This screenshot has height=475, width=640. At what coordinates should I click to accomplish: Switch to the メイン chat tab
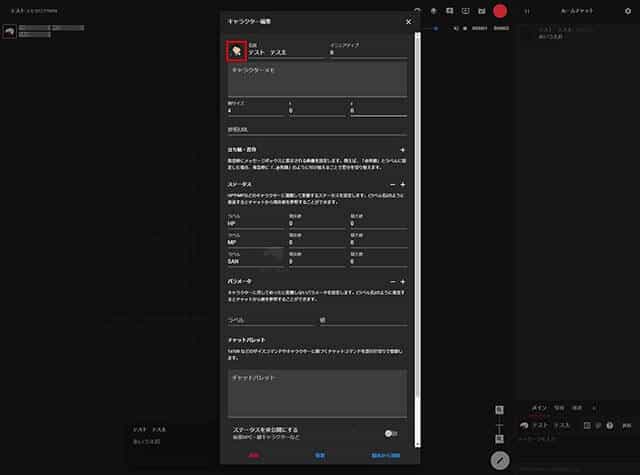coord(539,408)
